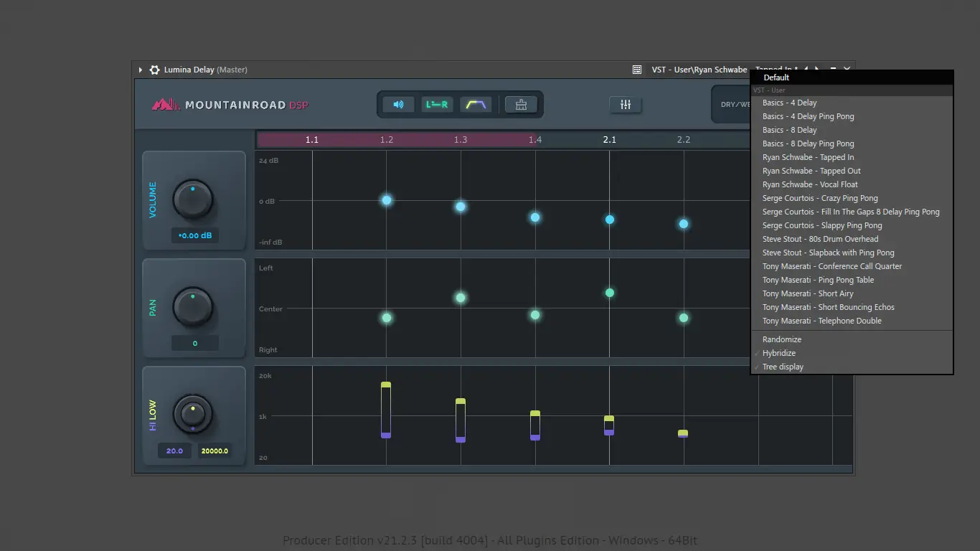Select Tony Maserati - Short Bouncing Echos

pos(852,307)
